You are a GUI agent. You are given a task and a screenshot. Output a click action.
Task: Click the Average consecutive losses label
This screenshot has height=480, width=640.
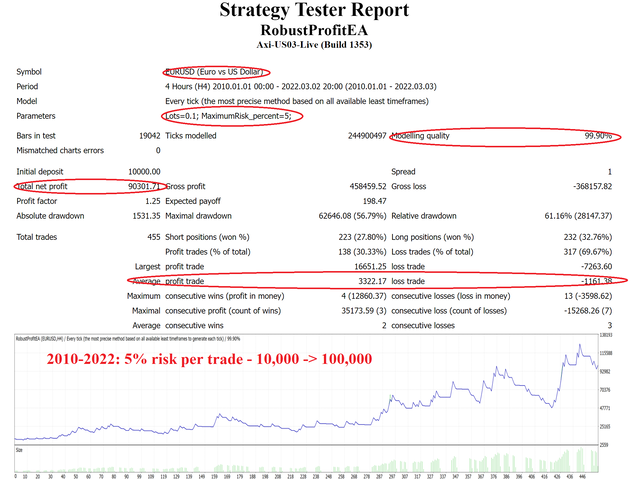tap(423, 325)
